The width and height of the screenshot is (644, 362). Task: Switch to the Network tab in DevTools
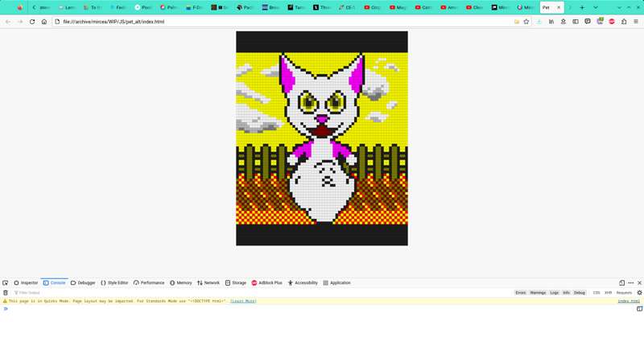tap(208, 283)
